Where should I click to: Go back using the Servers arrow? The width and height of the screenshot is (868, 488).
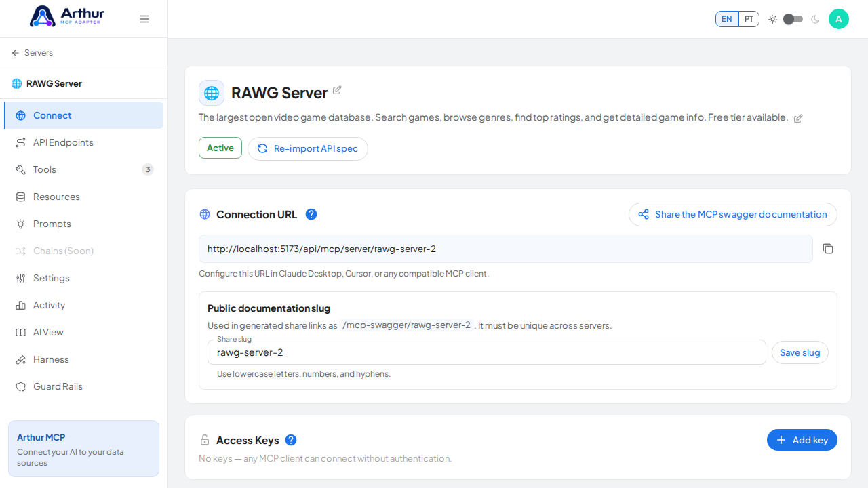(32, 53)
